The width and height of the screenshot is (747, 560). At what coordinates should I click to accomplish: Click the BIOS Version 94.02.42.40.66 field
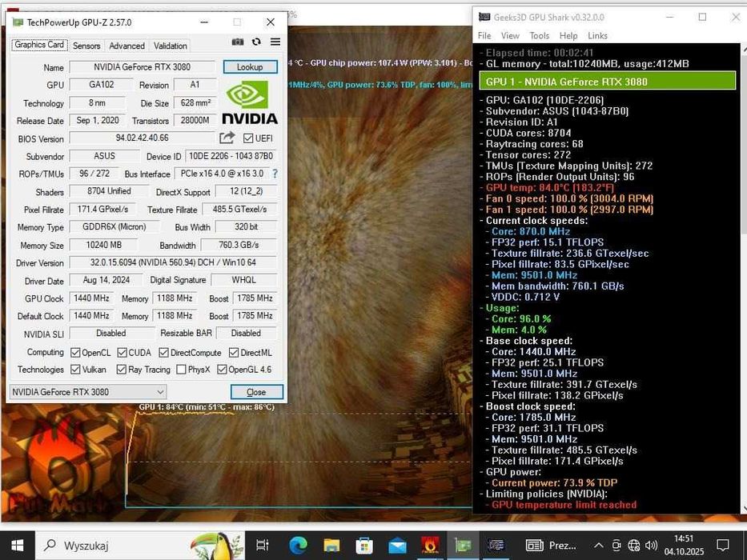coord(142,138)
